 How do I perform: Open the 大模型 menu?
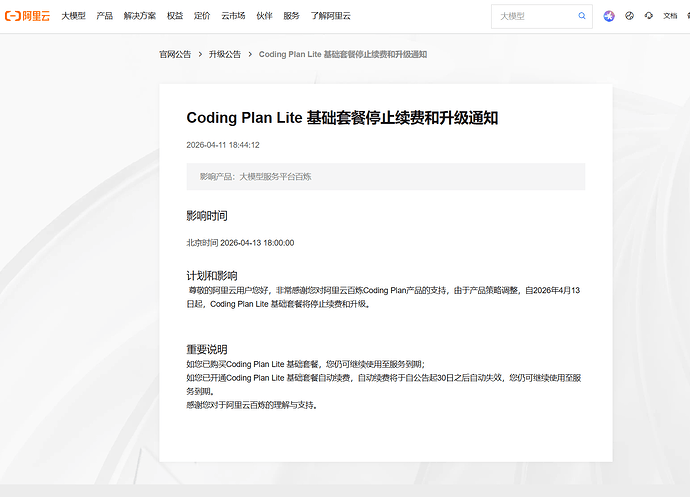pyautogui.click(x=73, y=16)
